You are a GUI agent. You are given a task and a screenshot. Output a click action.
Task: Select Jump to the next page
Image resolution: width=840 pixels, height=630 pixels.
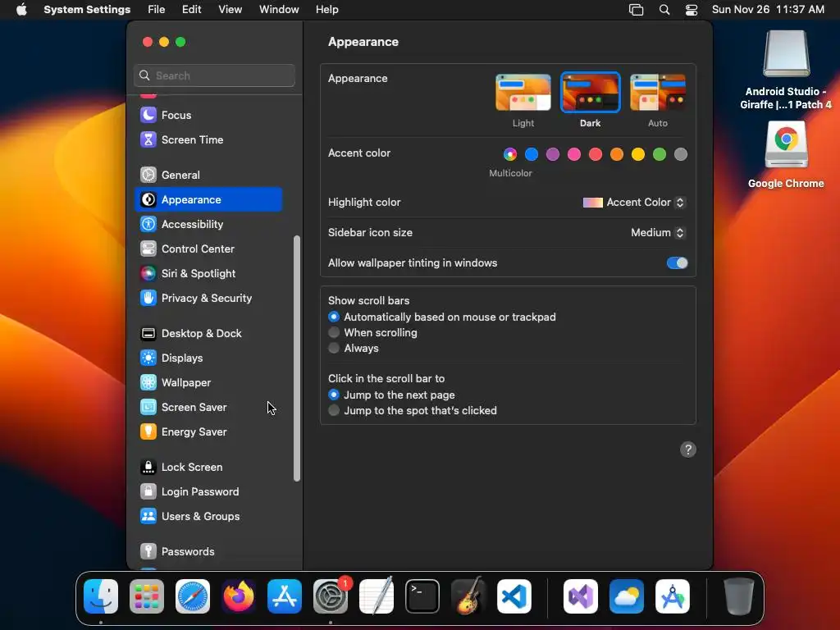coord(334,395)
